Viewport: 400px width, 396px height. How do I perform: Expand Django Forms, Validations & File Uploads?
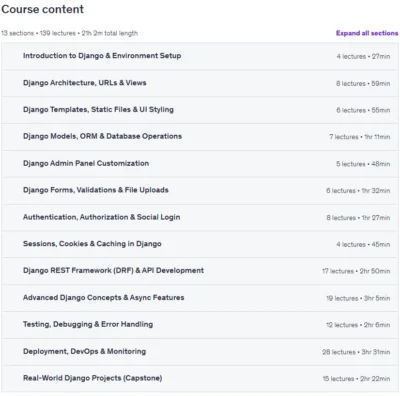coord(200,191)
